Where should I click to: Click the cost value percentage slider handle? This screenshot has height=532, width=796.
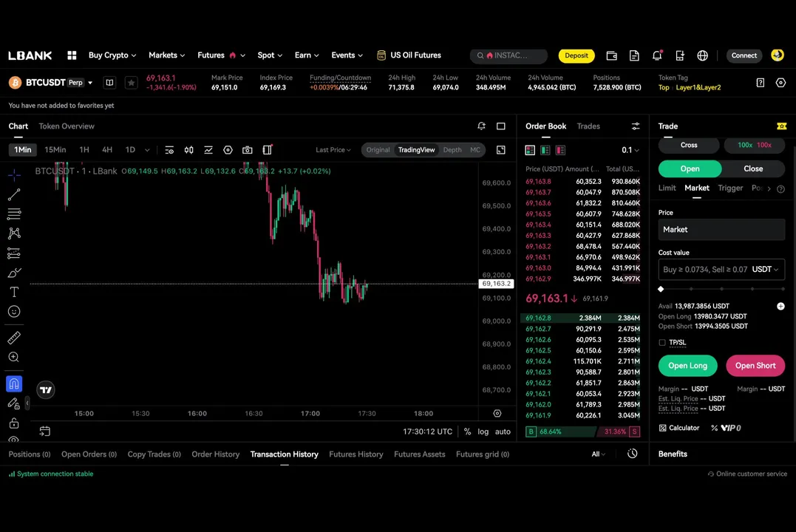(661, 289)
